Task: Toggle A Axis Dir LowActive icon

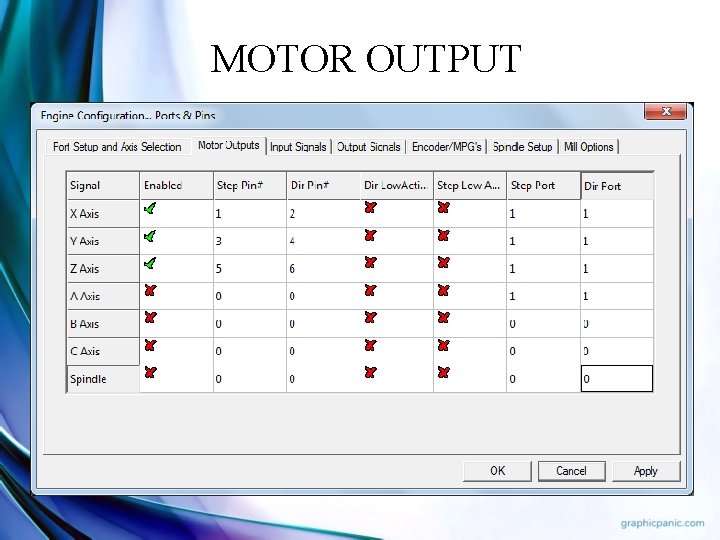Action: tap(371, 290)
